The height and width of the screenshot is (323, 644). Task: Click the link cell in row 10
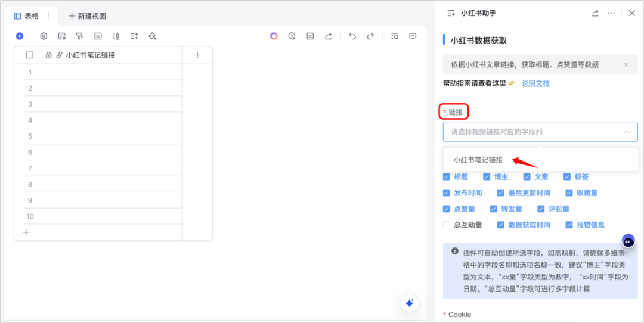(110, 216)
